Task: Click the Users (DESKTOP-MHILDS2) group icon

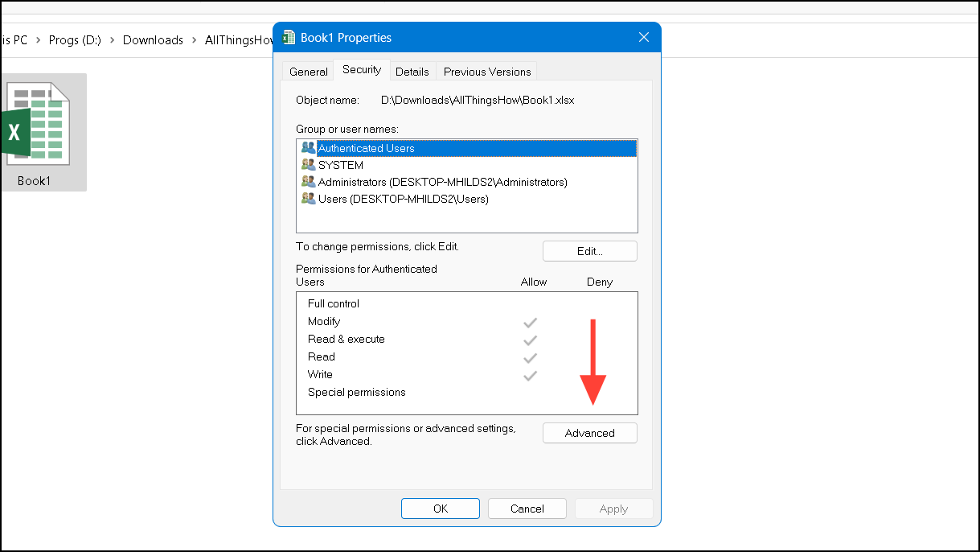Action: point(308,198)
